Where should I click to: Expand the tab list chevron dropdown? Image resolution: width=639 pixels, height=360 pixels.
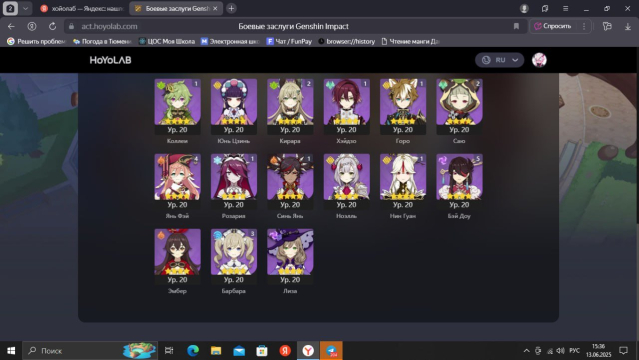point(25,8)
